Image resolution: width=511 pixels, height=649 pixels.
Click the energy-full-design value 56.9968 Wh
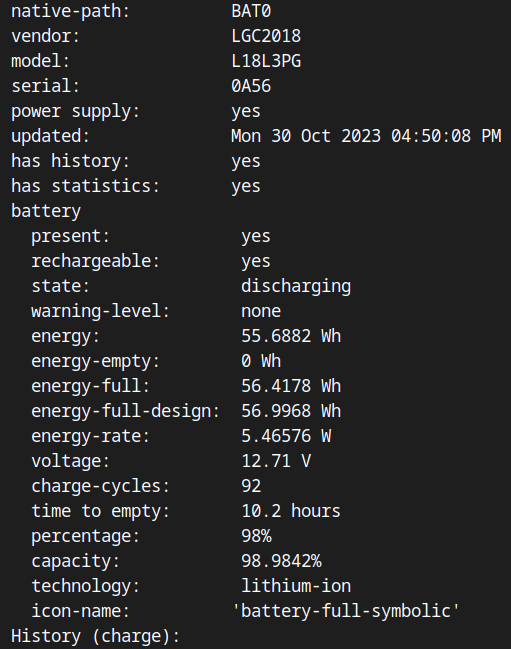[x=291, y=411]
